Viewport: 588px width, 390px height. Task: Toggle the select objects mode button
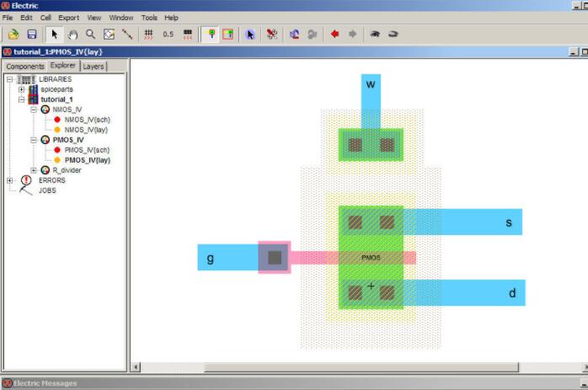[210, 35]
